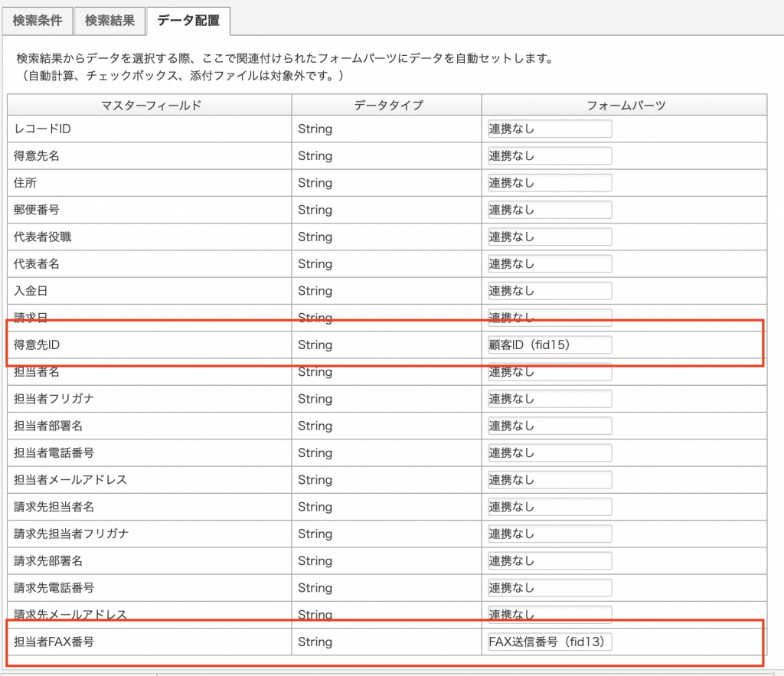Click the 代表者役職 field name
The width and height of the screenshot is (784, 676).
[43, 237]
